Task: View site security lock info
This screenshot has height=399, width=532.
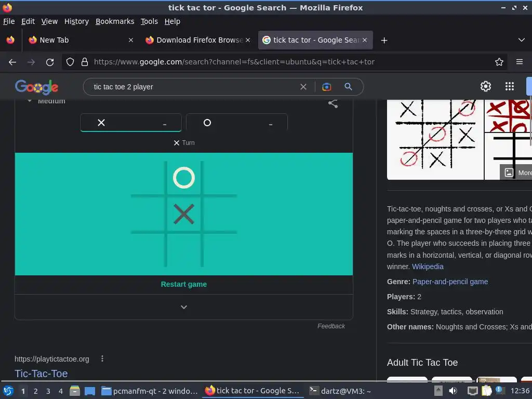Action: point(85,62)
